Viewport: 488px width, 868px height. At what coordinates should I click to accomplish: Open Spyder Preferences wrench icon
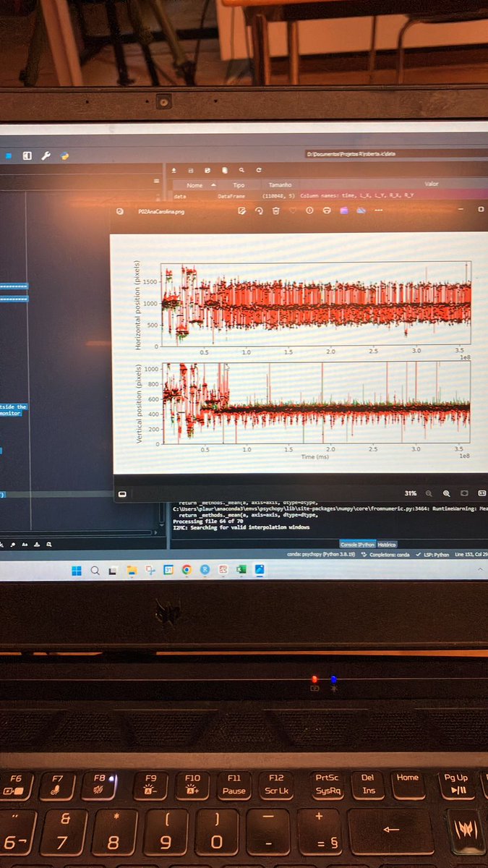[x=46, y=155]
